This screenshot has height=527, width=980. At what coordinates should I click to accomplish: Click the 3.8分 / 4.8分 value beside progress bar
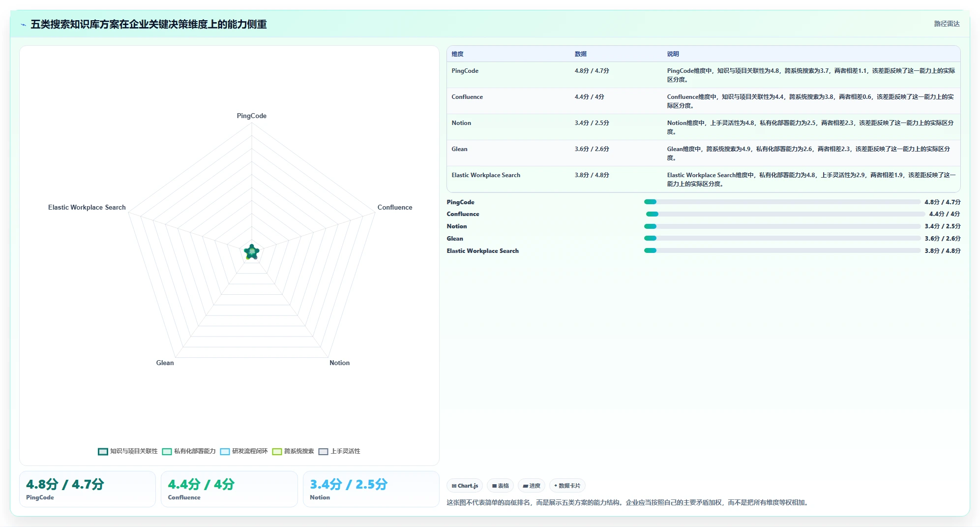[943, 251]
